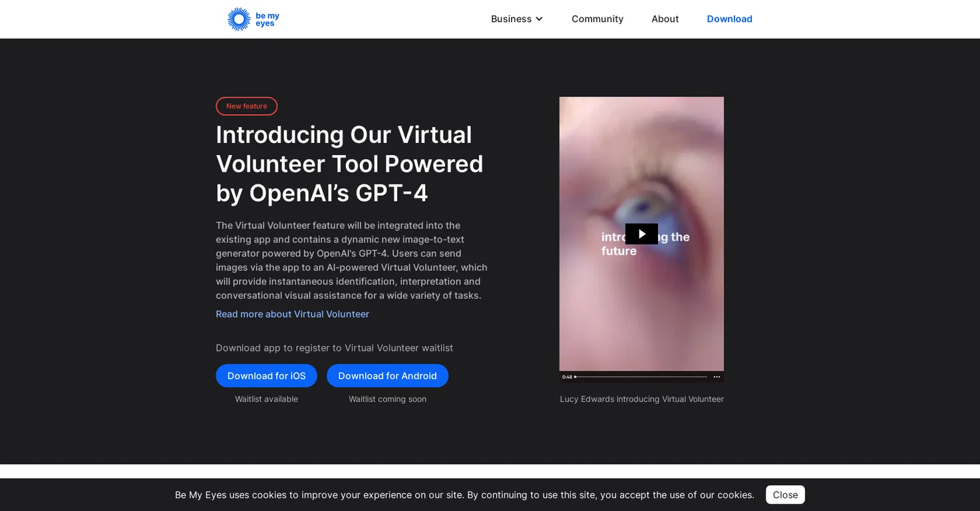This screenshot has width=980, height=511.
Task: Open the Community page
Action: point(597,19)
